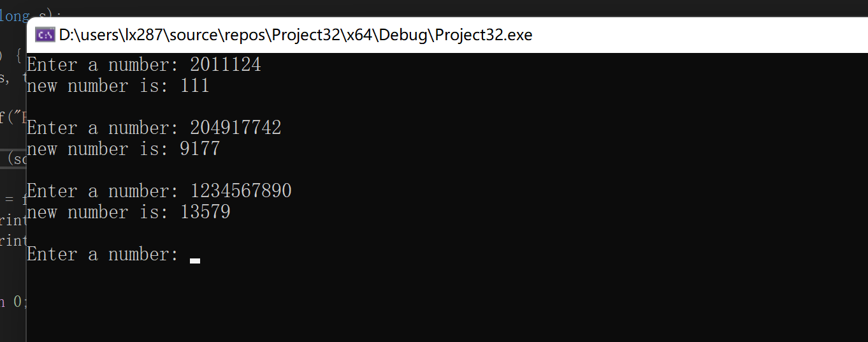
Task: Select the output value 9177
Action: tap(200, 149)
